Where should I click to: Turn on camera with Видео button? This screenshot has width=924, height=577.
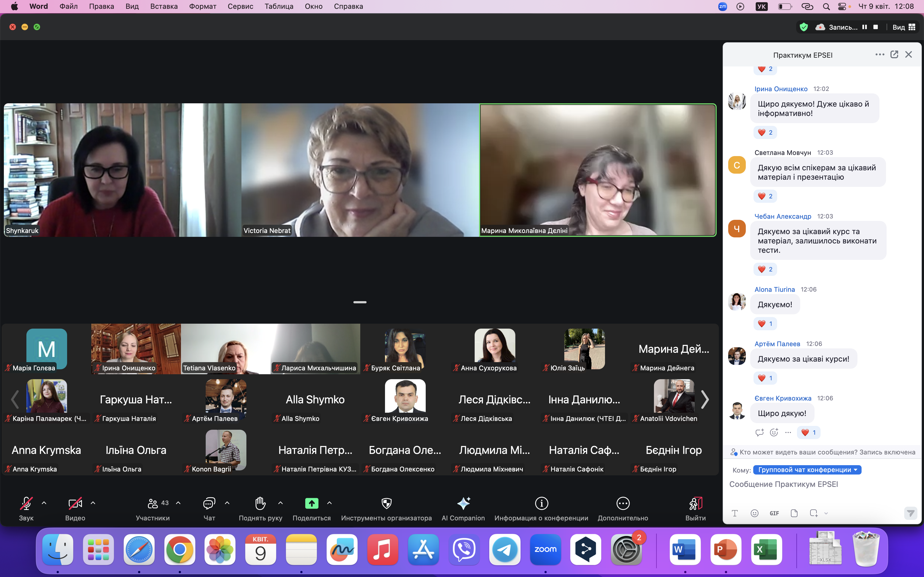[75, 503]
